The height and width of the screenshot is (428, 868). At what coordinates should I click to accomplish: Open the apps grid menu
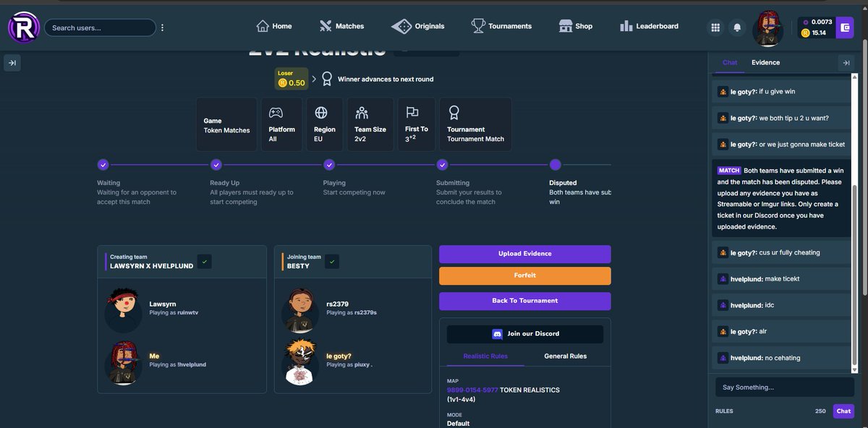tap(715, 27)
